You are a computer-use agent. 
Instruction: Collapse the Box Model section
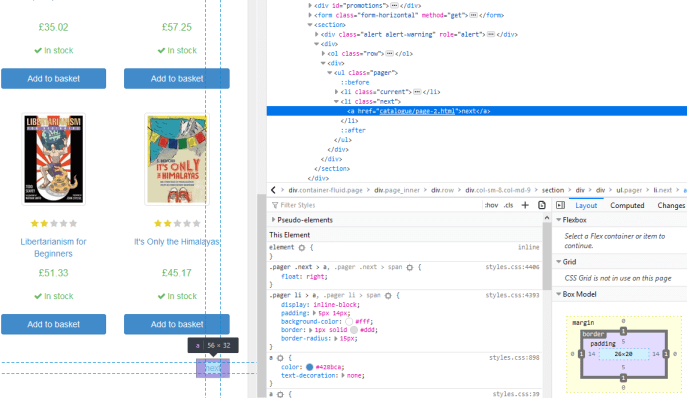(x=559, y=294)
